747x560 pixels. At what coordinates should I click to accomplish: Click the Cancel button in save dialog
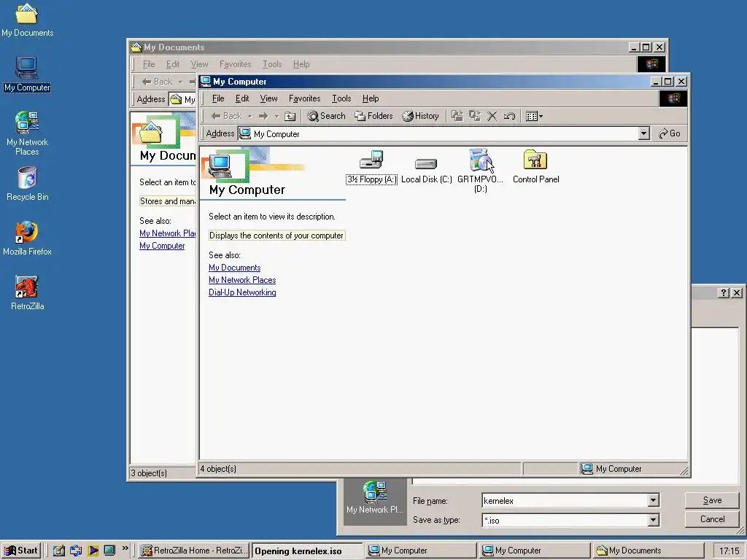coord(712,519)
